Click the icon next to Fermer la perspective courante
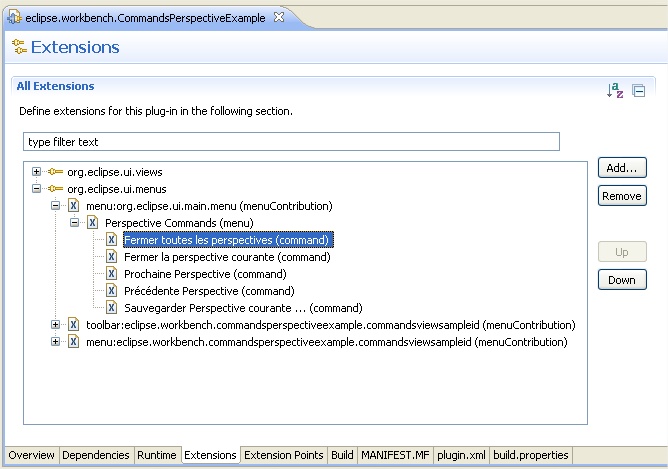This screenshot has height=469, width=668. 111,256
